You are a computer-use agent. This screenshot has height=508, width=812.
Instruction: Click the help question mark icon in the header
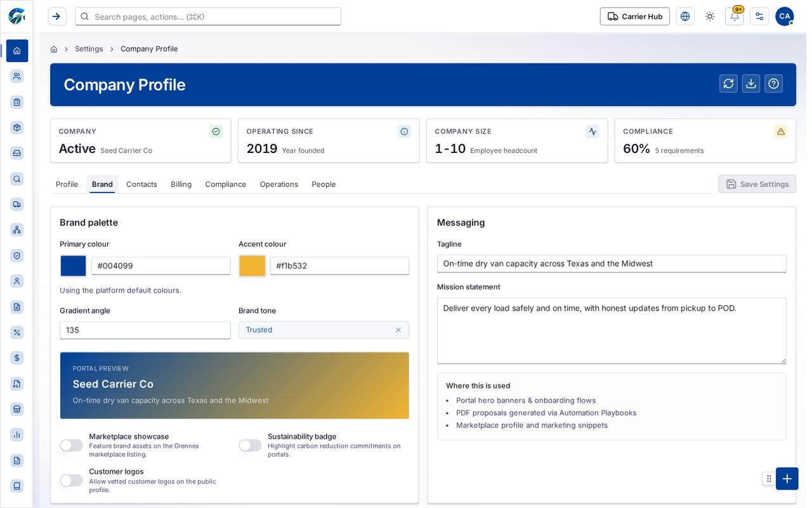(x=773, y=84)
